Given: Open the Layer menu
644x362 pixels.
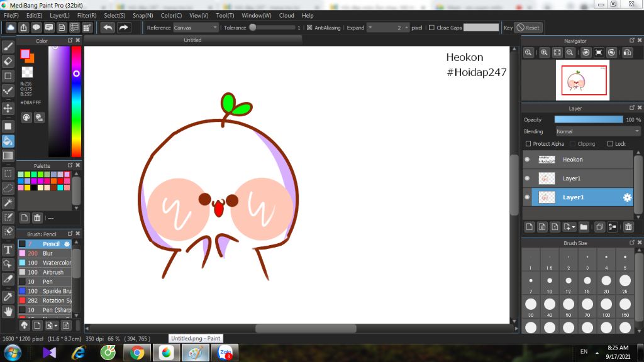Looking at the screenshot, I should 60,16.
